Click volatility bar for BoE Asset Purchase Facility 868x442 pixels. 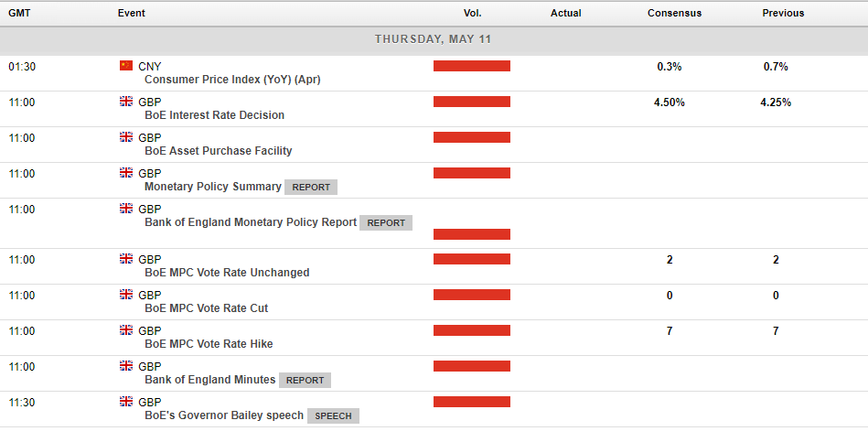click(472, 137)
